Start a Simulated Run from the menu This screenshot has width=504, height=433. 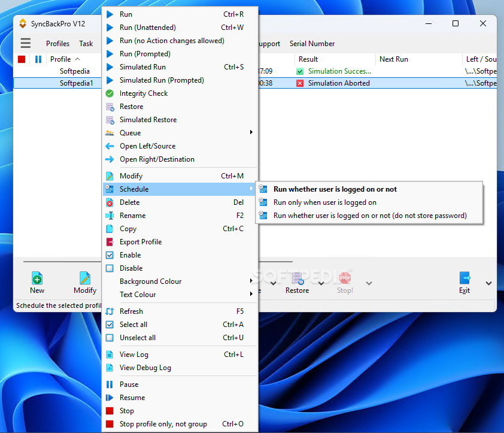(180, 67)
